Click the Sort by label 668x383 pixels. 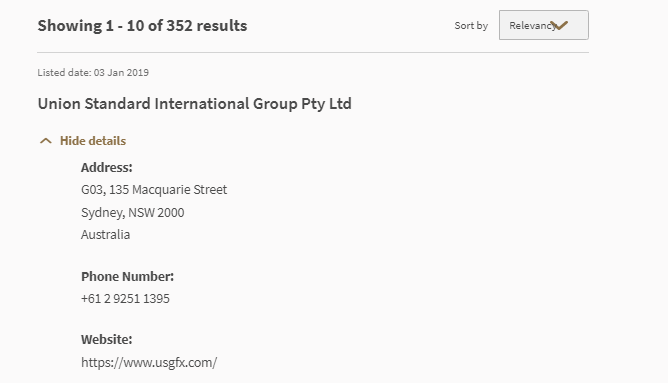pos(471,26)
